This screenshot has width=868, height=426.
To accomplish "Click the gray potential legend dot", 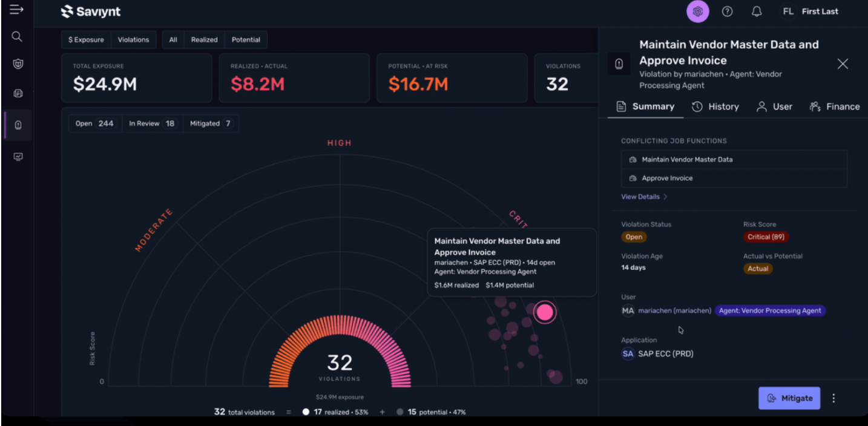I will [x=400, y=412].
